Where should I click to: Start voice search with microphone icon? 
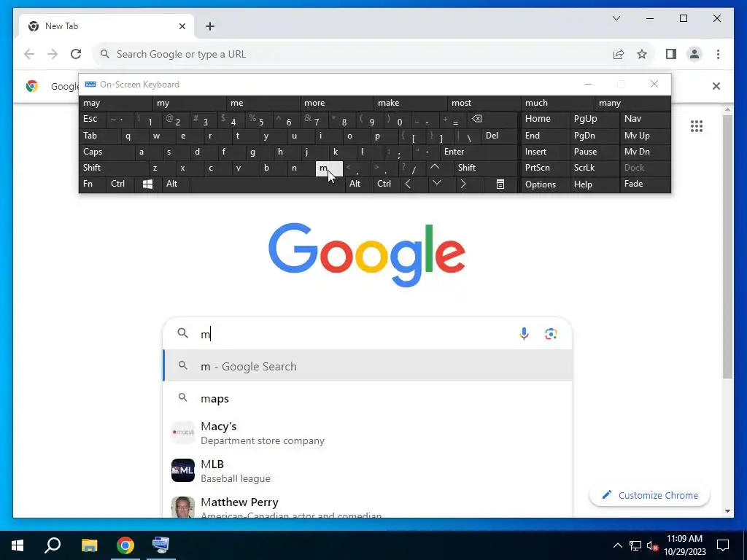(524, 334)
